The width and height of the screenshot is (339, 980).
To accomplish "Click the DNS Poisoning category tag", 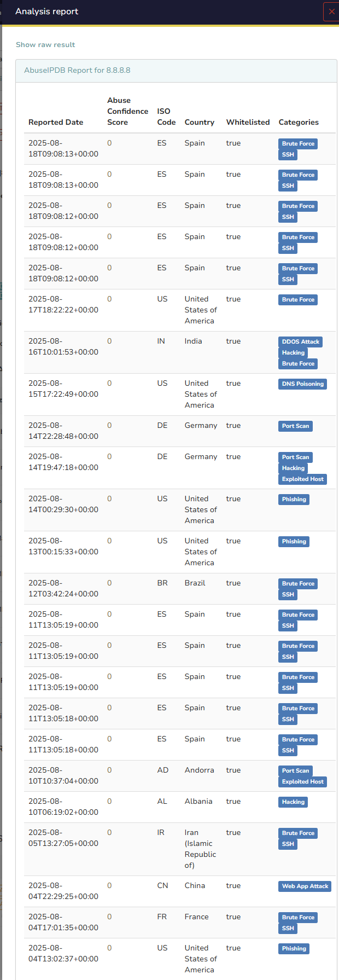I will 303,384.
